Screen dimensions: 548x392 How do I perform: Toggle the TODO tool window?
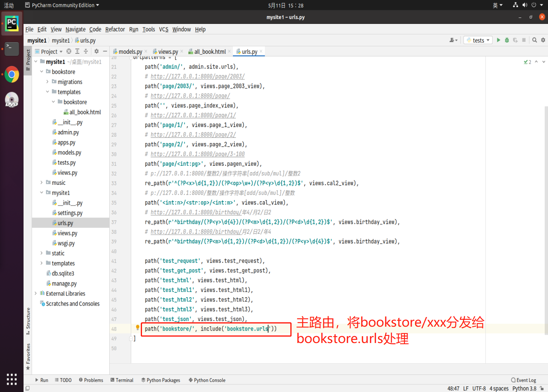point(63,380)
